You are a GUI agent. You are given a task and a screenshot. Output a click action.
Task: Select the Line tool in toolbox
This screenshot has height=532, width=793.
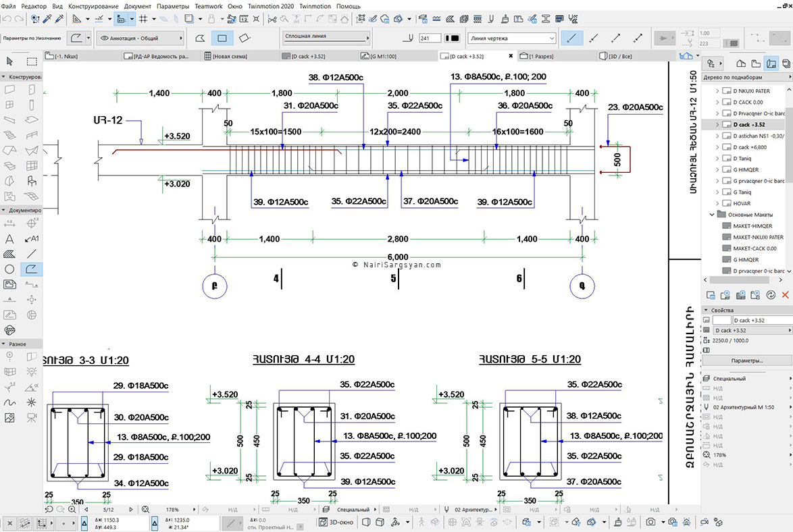pos(31,254)
